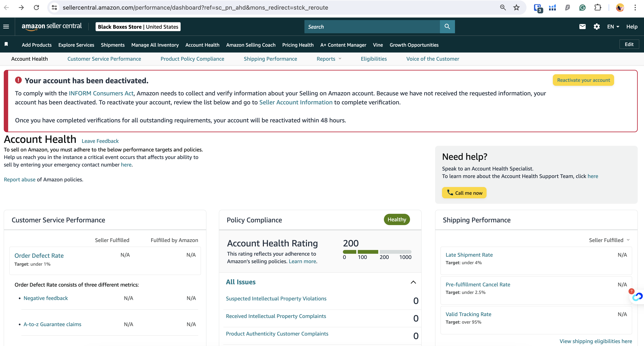
Task: Open the gray leaf-shaped extension icon
Action: coord(567,8)
